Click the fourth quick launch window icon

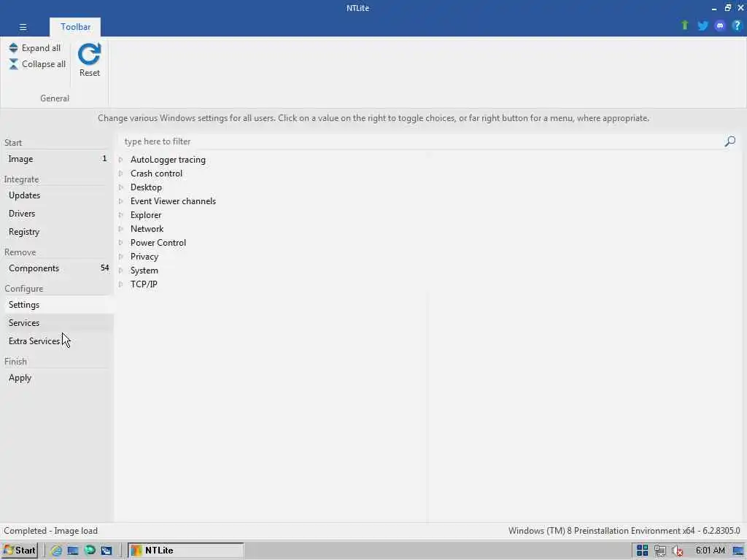[x=107, y=551]
